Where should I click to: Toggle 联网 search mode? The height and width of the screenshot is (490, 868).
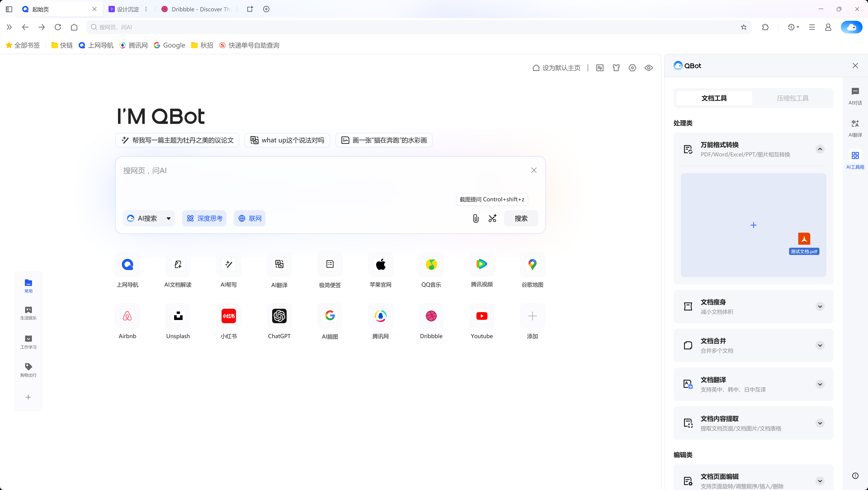click(x=249, y=218)
